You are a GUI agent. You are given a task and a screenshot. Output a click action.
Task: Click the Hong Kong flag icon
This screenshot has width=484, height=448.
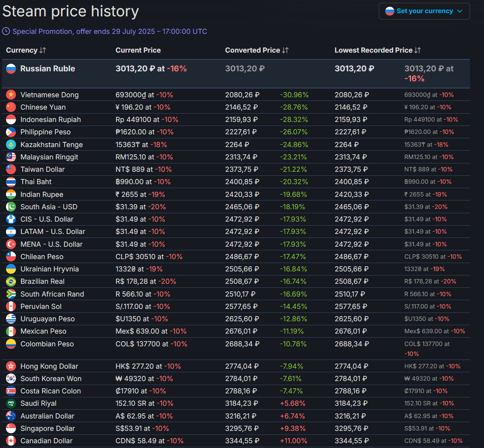click(x=11, y=366)
